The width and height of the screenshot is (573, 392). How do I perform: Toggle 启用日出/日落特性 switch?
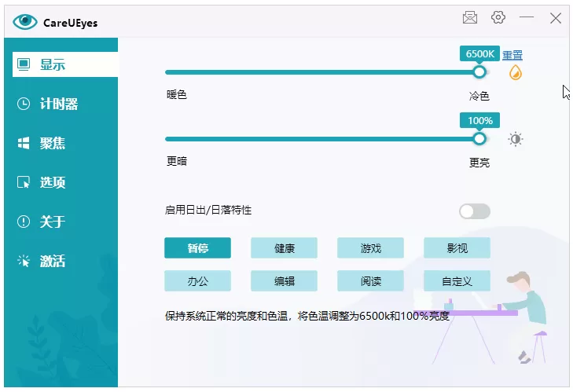click(x=474, y=211)
